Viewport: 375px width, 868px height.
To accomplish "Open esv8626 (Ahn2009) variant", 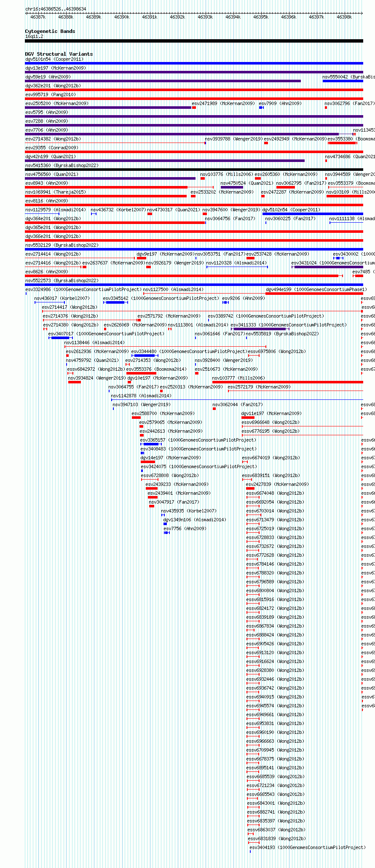I will (47, 272).
